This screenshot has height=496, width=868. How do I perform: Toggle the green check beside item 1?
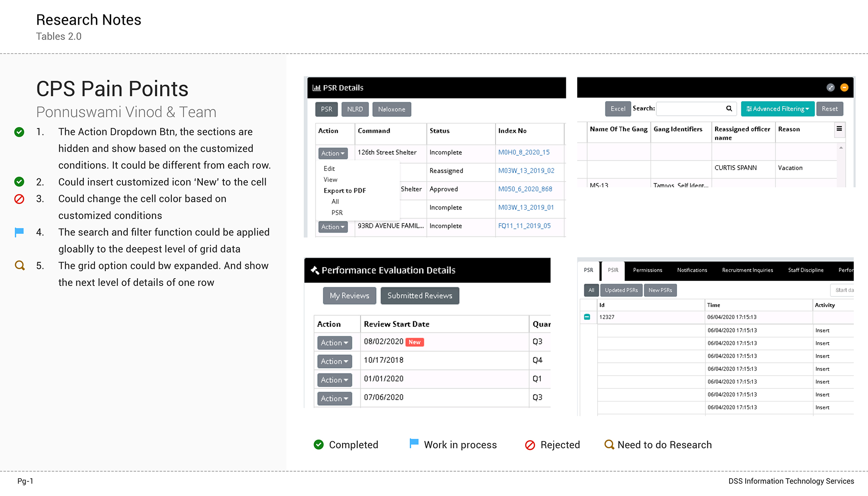[19, 132]
